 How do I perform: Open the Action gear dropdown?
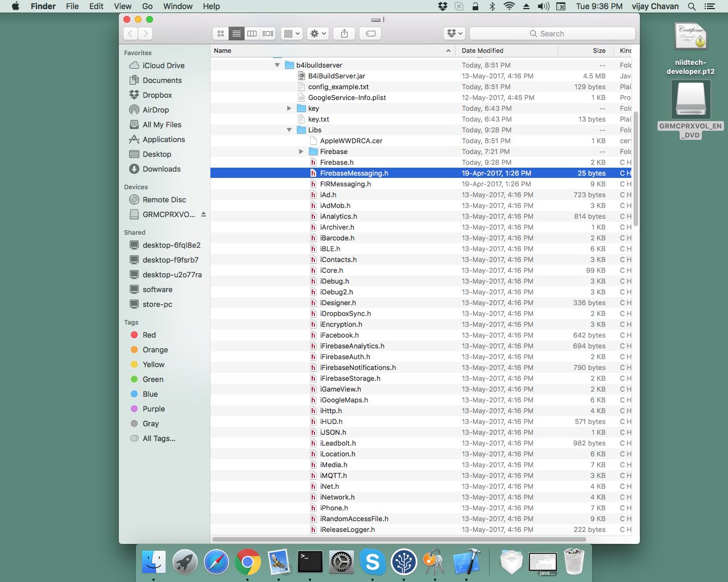317,34
